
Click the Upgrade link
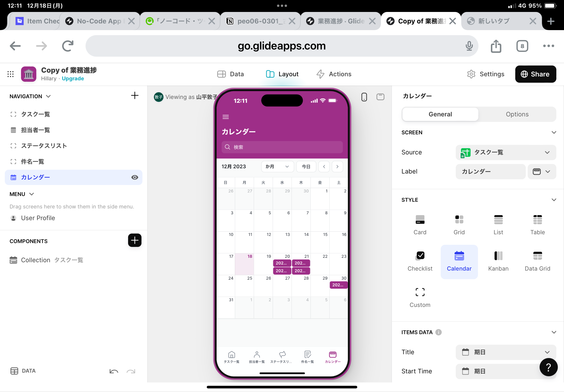tap(73, 78)
